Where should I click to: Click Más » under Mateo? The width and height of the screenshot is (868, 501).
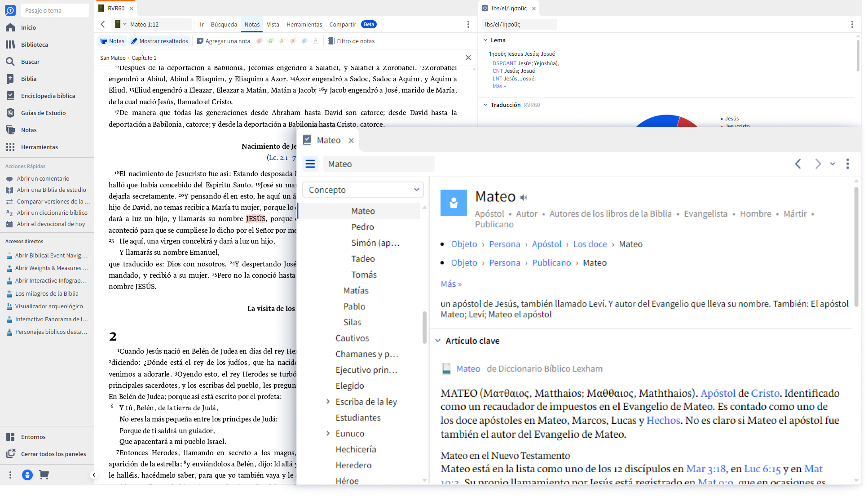(x=451, y=284)
